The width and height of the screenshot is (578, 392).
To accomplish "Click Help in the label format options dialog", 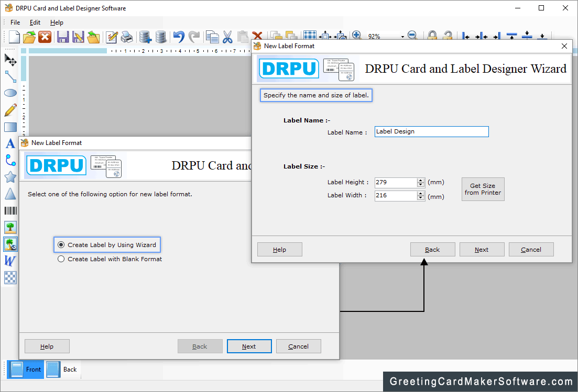I will tap(47, 346).
